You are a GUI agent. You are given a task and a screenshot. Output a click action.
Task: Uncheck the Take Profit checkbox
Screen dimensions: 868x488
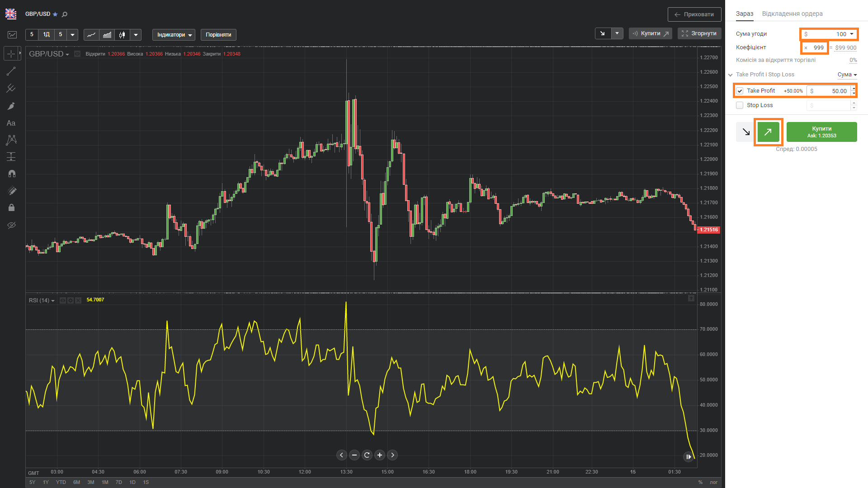(x=740, y=91)
